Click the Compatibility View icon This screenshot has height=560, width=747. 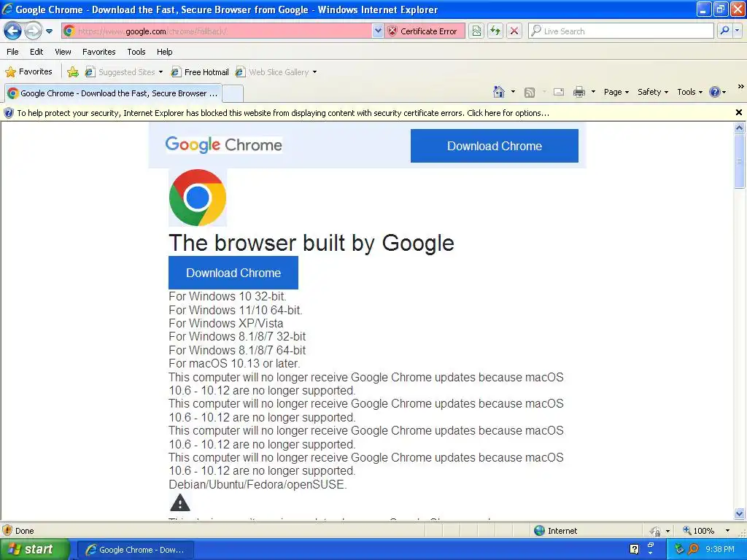[476, 31]
